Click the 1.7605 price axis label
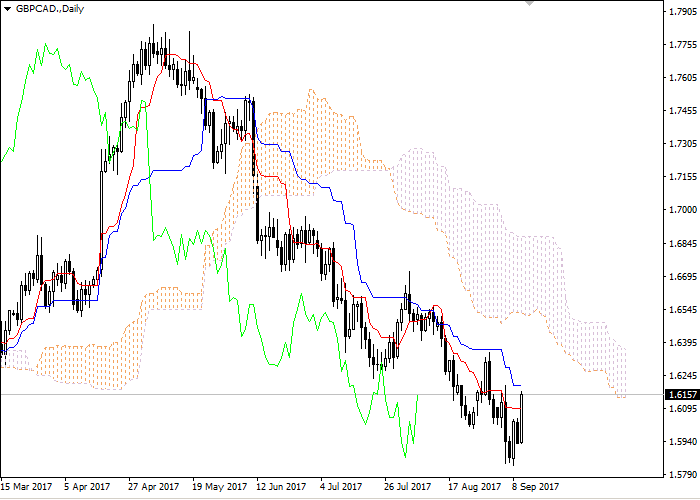Viewport: 700px width, 500px height. [683, 78]
